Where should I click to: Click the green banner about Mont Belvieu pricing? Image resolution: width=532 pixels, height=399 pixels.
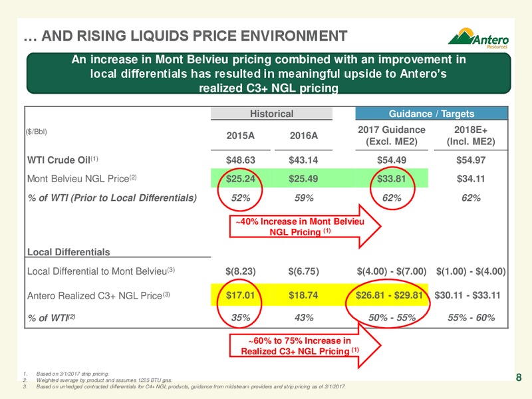(x=269, y=73)
